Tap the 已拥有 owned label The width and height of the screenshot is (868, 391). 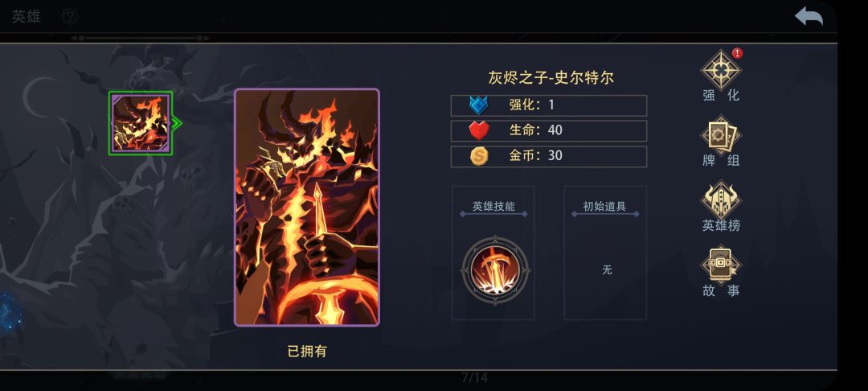pyautogui.click(x=307, y=351)
